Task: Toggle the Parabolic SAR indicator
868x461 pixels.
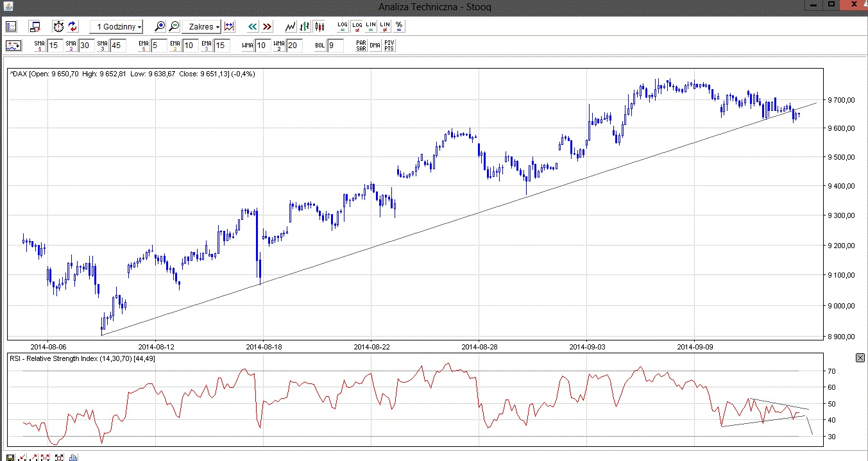Action: (361, 46)
